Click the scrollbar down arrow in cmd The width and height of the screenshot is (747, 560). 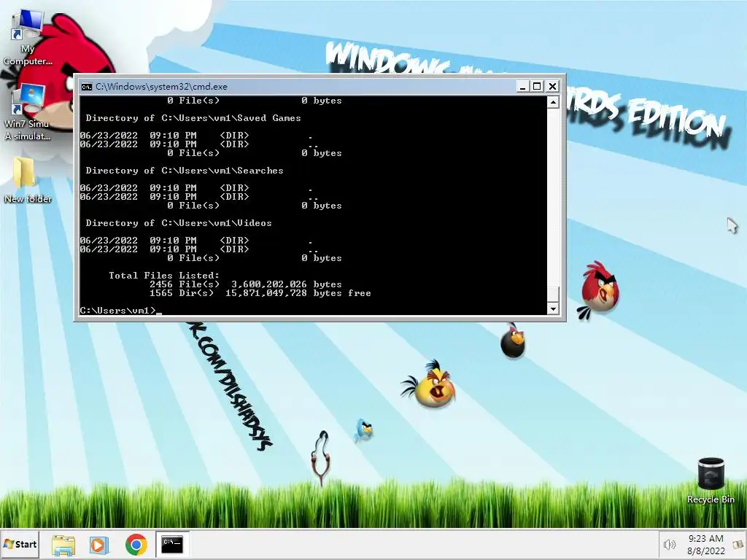pyautogui.click(x=553, y=308)
